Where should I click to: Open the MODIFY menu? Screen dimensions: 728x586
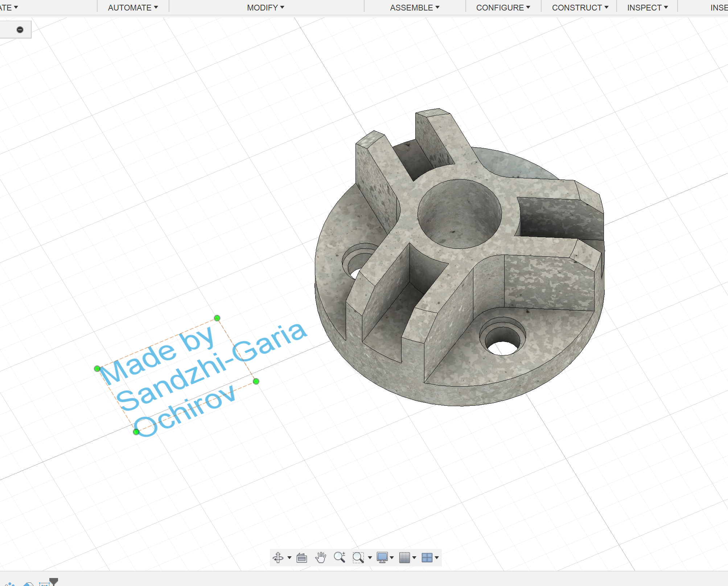coord(266,8)
